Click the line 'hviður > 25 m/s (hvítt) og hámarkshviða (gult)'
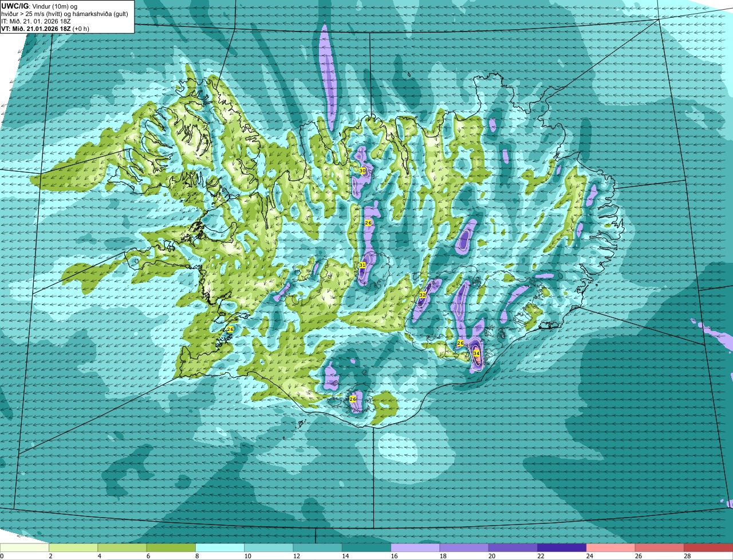 (x=65, y=13)
